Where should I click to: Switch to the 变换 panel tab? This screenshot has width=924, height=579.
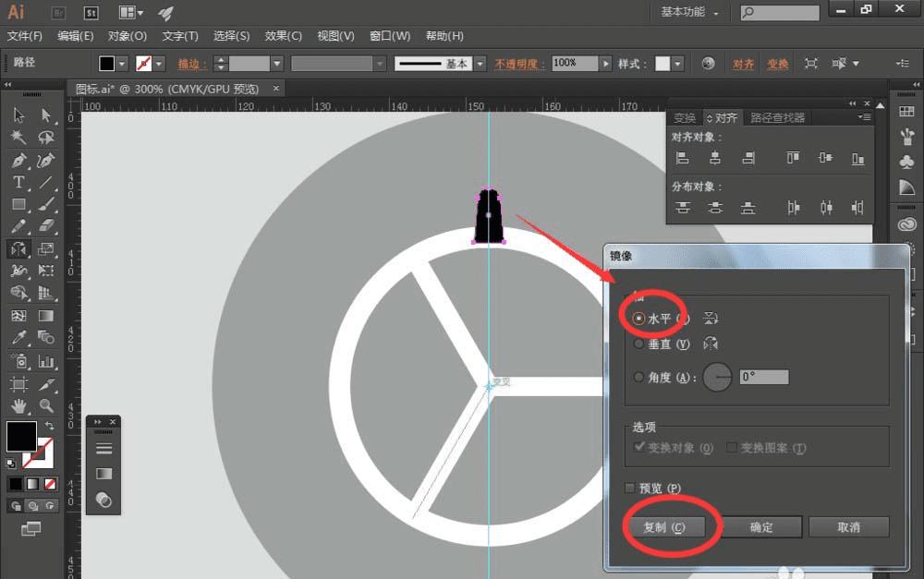[685, 118]
